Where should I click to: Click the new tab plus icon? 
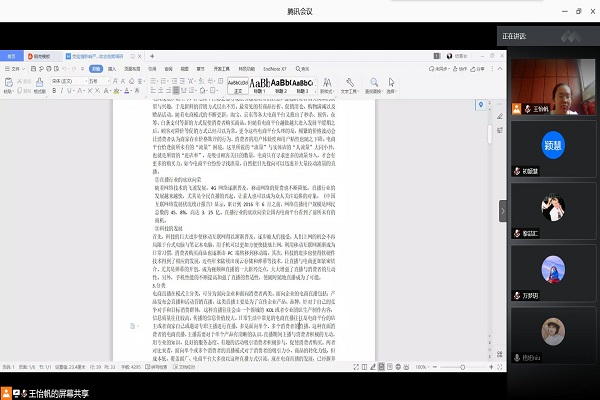(x=152, y=56)
